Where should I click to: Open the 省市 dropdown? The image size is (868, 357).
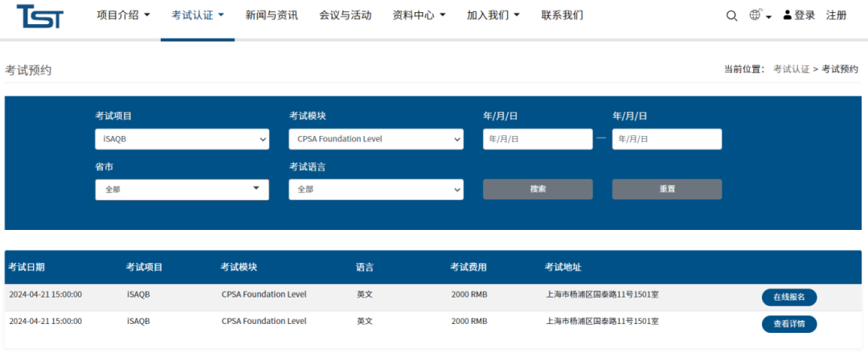point(182,189)
